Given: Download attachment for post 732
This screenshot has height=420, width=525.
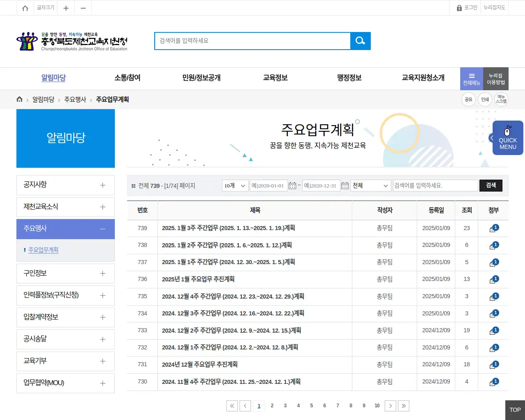Looking at the screenshot, I should tap(494, 348).
